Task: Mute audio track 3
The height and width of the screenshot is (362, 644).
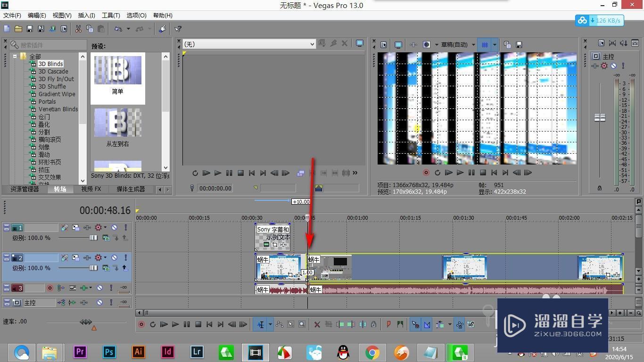Action: pyautogui.click(x=99, y=288)
